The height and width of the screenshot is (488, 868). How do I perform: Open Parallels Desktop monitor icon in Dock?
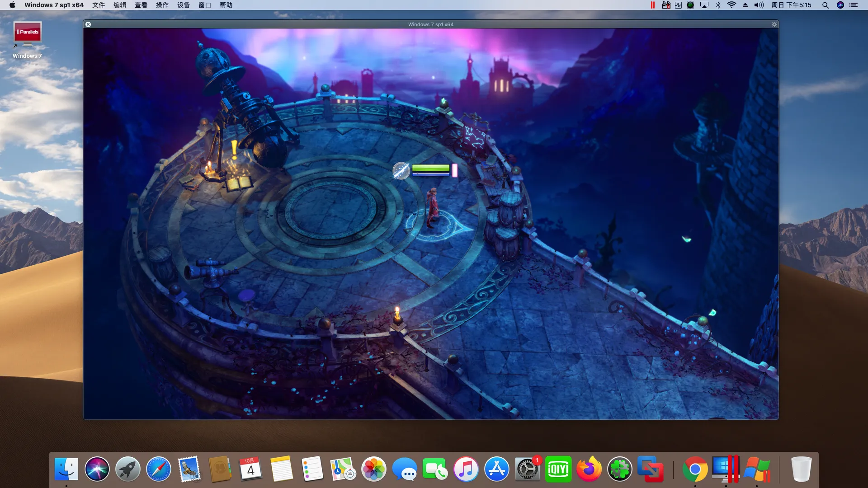coord(726,469)
